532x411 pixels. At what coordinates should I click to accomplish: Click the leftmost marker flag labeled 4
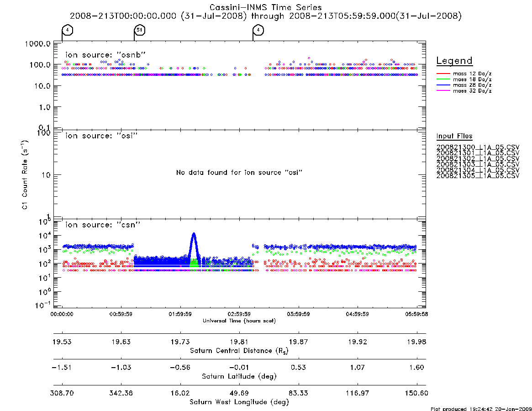click(68, 30)
